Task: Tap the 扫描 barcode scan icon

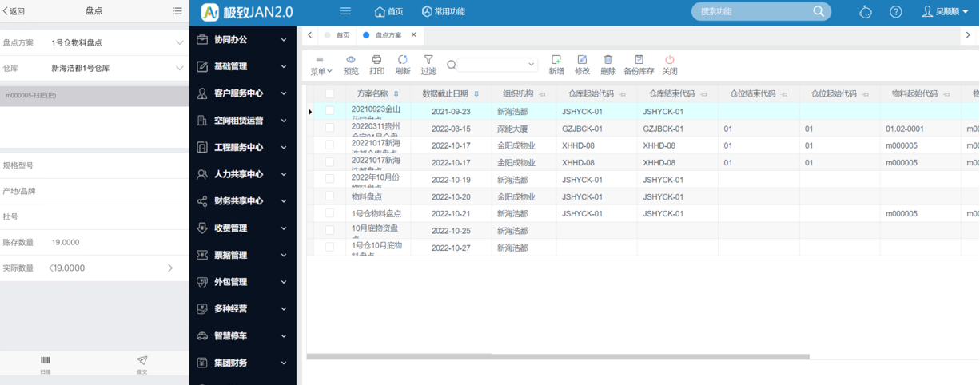Action: pos(46,361)
